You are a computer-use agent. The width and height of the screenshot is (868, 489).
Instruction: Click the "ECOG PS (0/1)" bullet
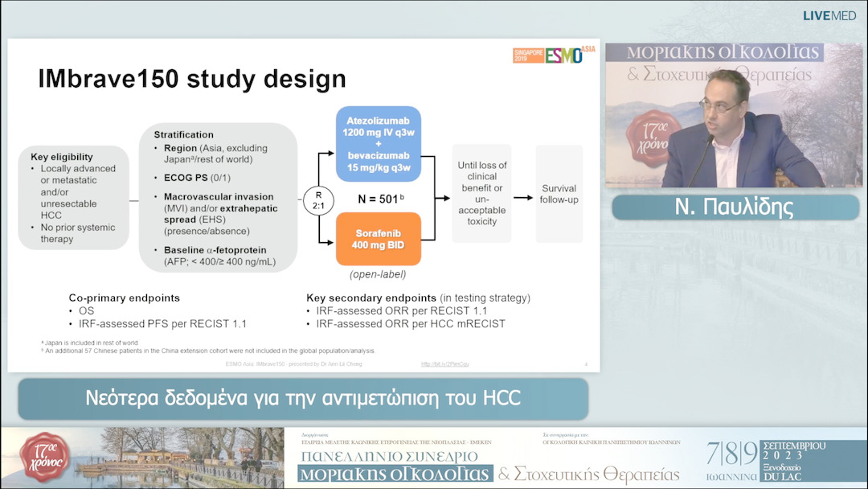(197, 178)
